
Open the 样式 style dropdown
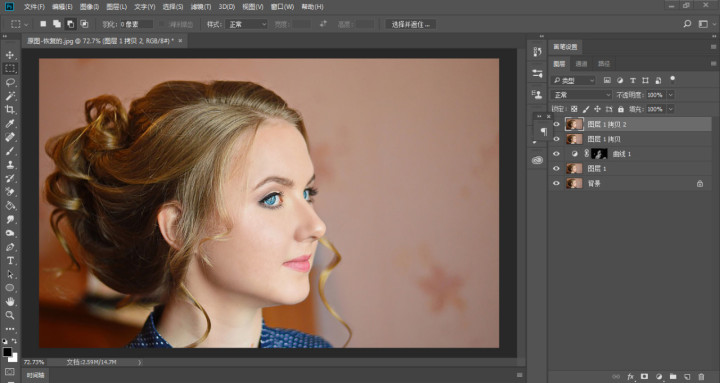(x=246, y=24)
